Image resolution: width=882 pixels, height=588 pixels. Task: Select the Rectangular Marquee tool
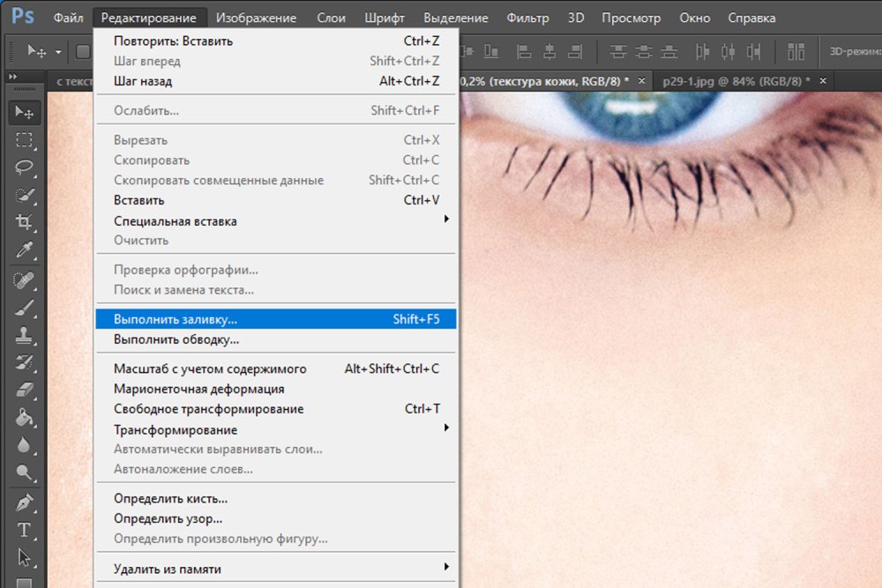point(24,139)
